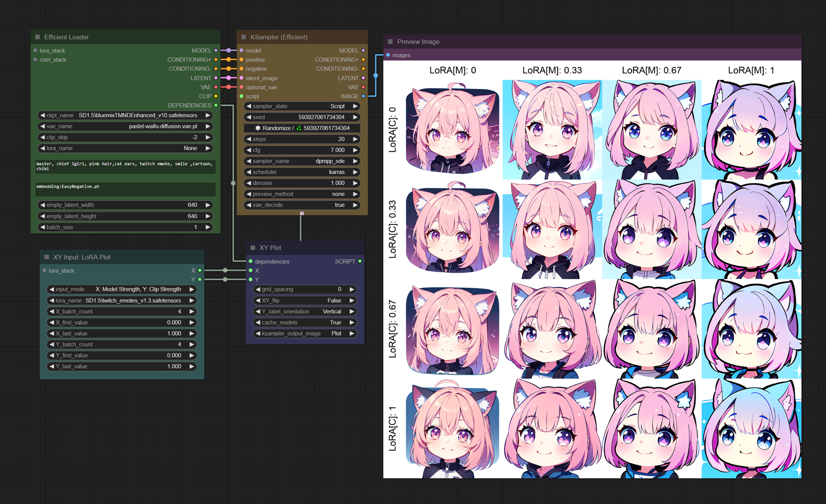
Task: Increase steps value with right arrow
Action: point(355,139)
